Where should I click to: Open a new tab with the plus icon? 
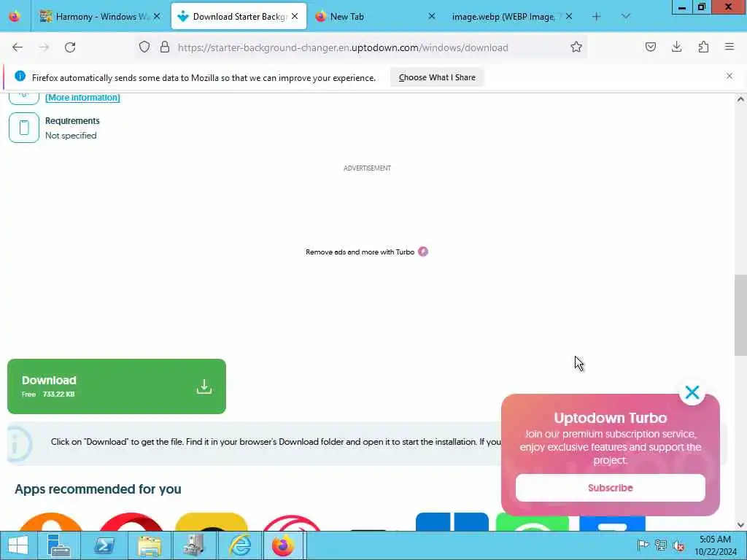tap(597, 16)
